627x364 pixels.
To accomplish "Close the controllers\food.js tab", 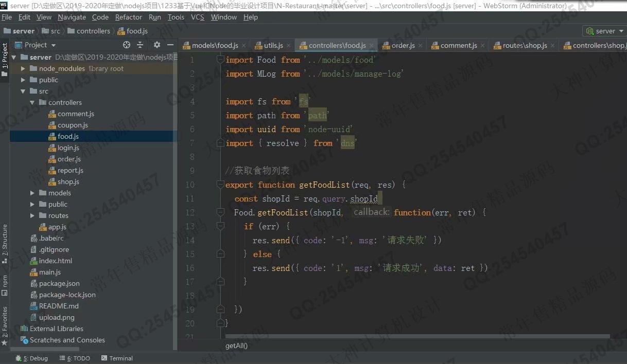I will point(372,46).
